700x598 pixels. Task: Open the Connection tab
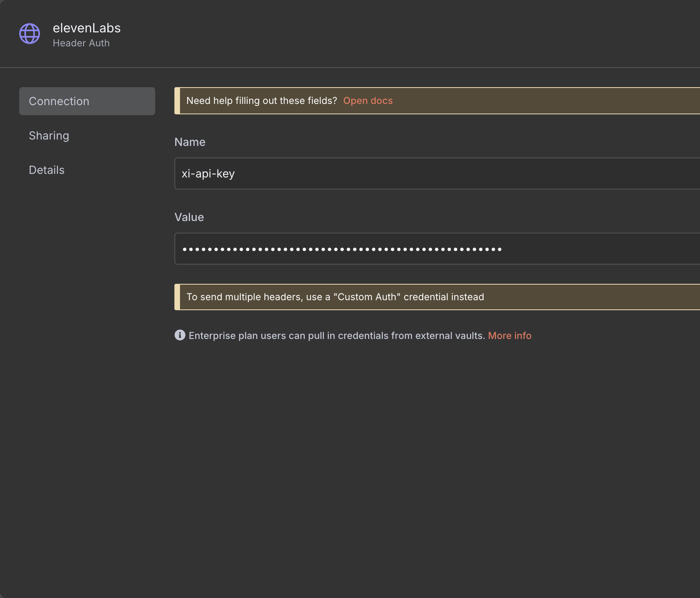pos(87,101)
